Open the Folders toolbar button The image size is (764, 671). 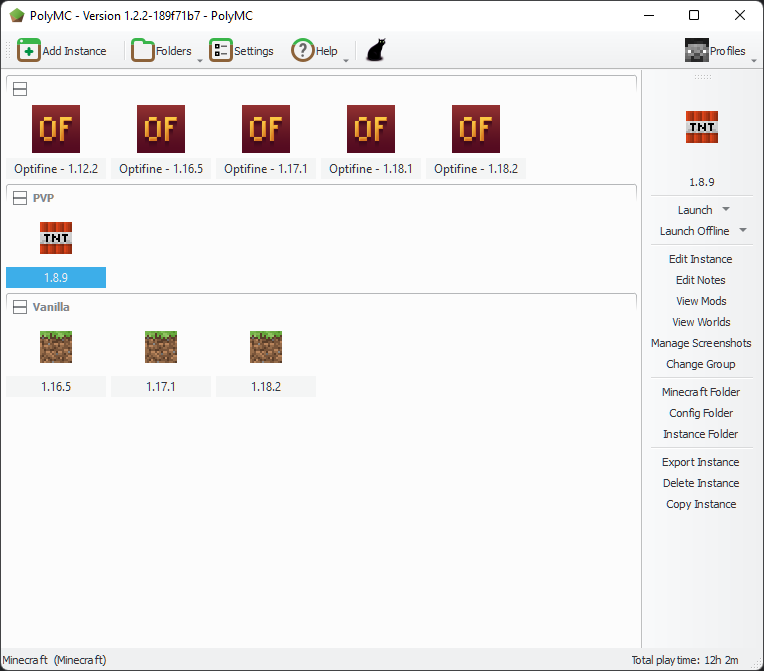[x=161, y=50]
